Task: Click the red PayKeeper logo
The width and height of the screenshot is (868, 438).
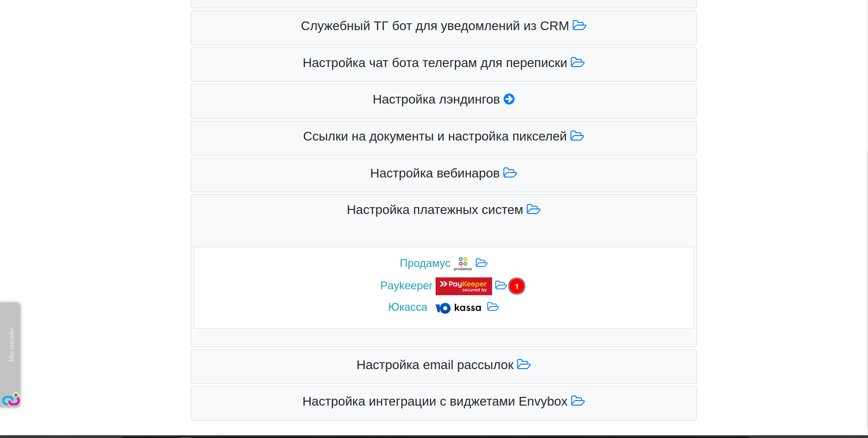Action: (x=463, y=286)
